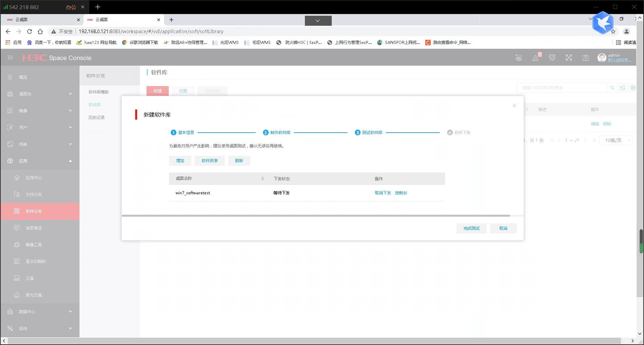Open the 软件列表 button

click(210, 161)
